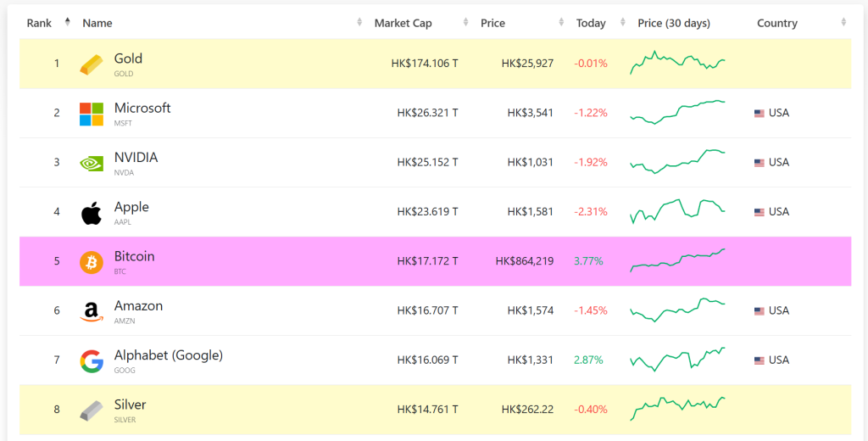
Task: Click the MSFT ticker label
Action: pos(123,123)
